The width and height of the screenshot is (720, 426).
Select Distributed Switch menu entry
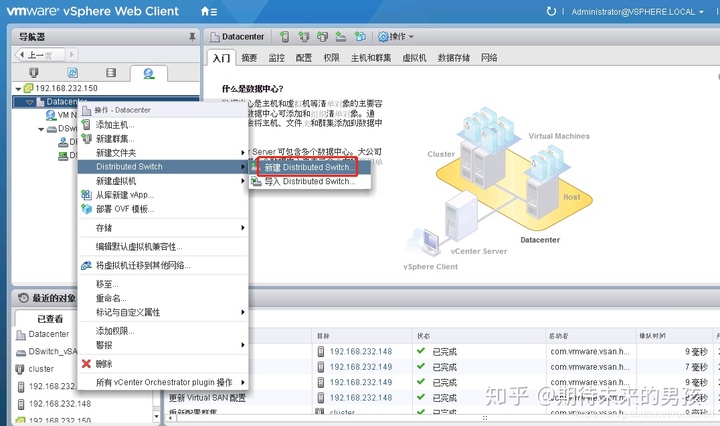[x=163, y=167]
